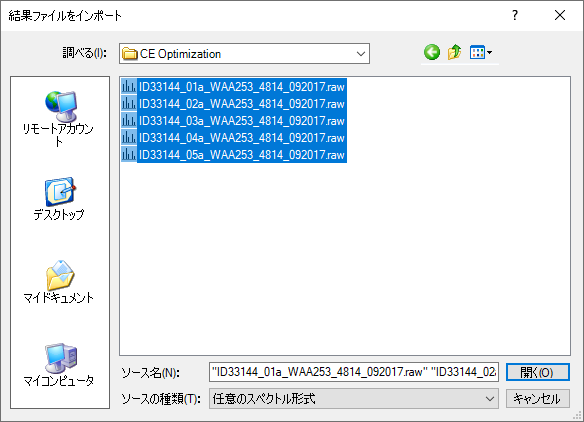Open マイドキュメント folder shortcut
The image size is (584, 422).
coord(59,282)
